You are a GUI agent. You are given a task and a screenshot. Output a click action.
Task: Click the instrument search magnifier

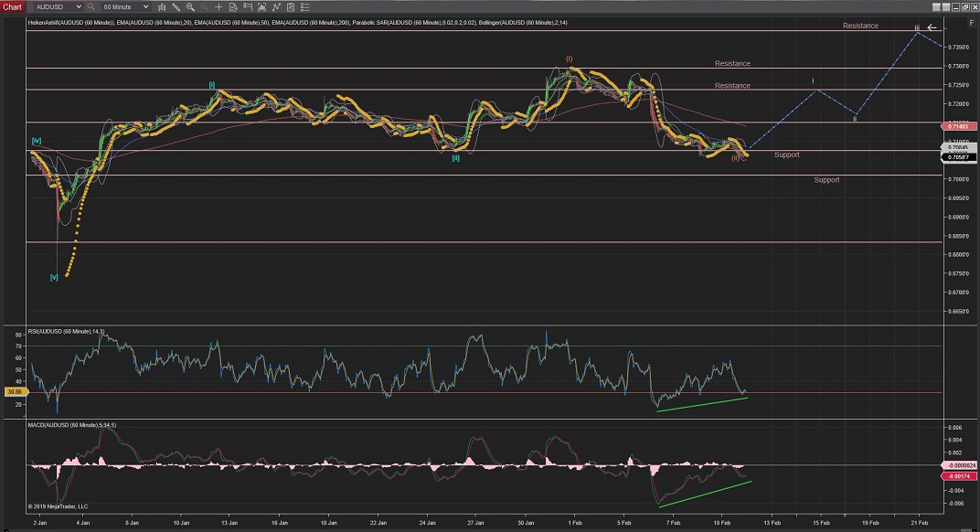(x=90, y=6)
